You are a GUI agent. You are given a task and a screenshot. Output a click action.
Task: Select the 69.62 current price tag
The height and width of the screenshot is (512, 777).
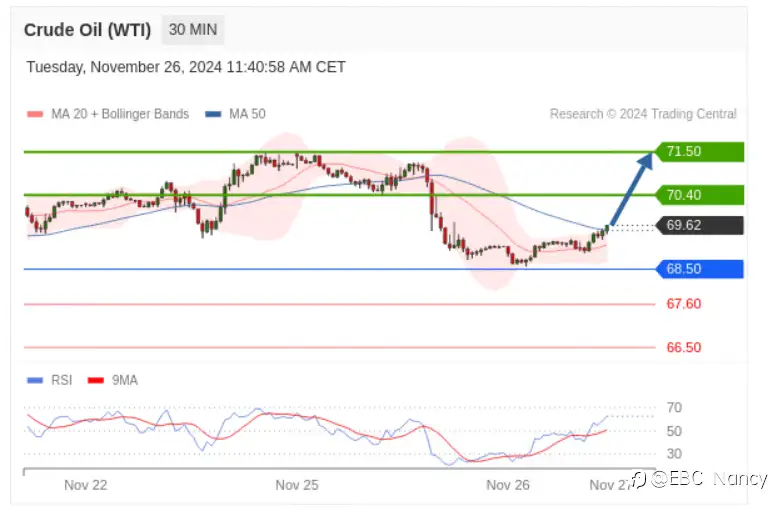699,226
